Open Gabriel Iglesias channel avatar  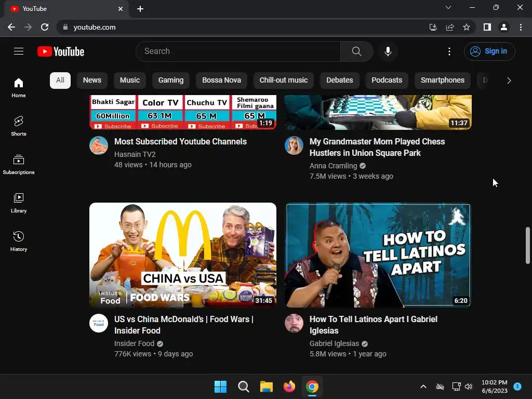[x=294, y=323]
